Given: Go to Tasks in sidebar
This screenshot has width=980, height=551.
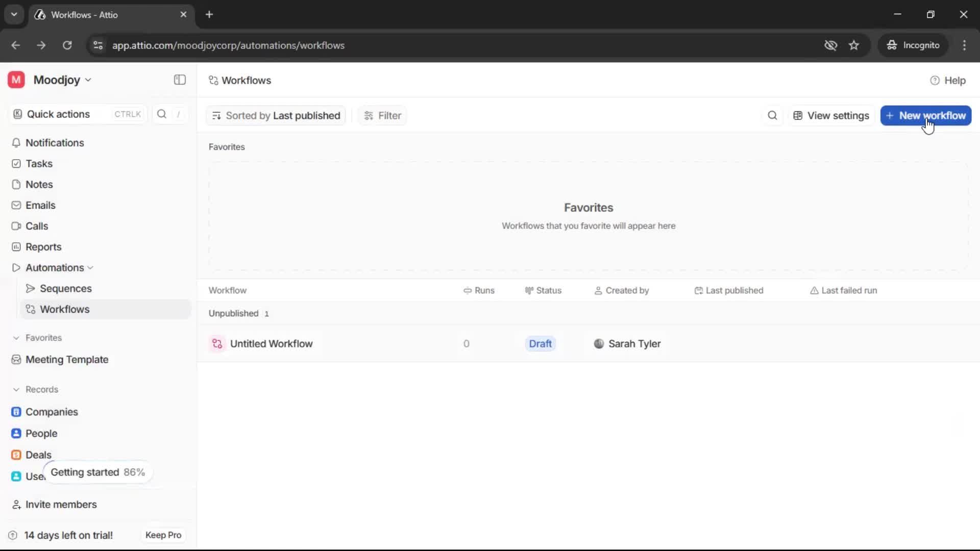Looking at the screenshot, I should click(x=39, y=164).
